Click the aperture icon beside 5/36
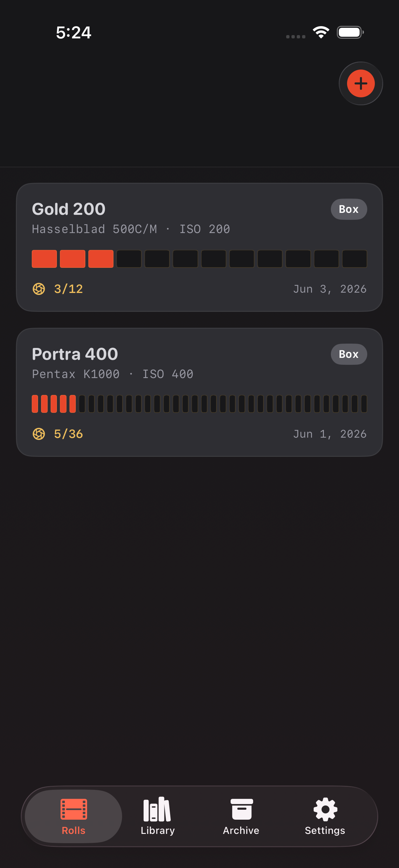The height and width of the screenshot is (868, 399). click(39, 434)
